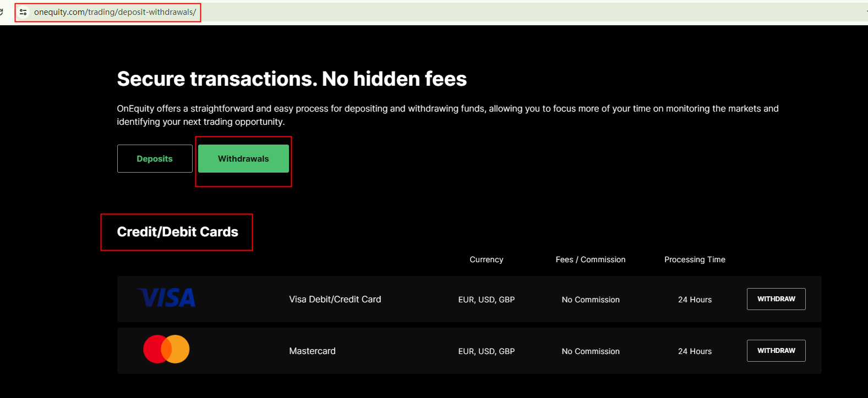
Task: Click the 'Visa Debit/Credit Card' label
Action: coord(335,300)
